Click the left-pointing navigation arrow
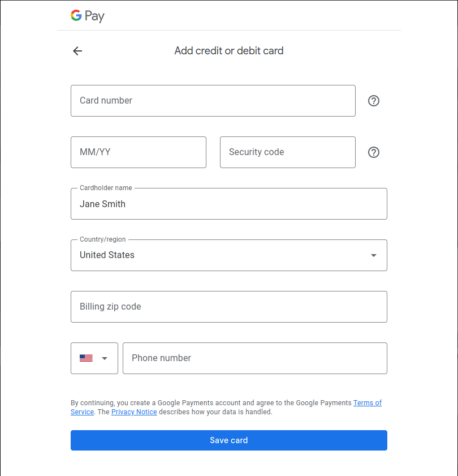 [x=77, y=51]
